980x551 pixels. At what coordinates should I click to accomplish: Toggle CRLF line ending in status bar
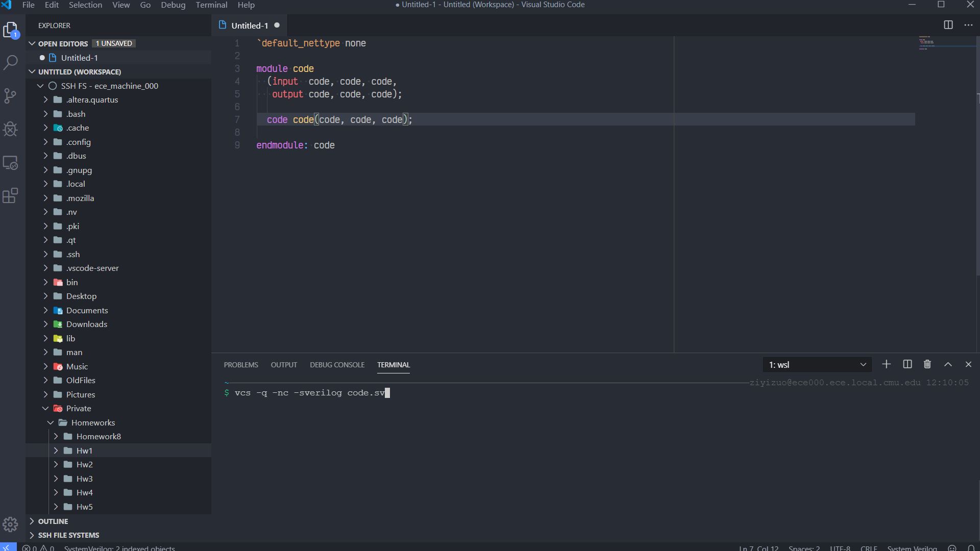tap(869, 548)
